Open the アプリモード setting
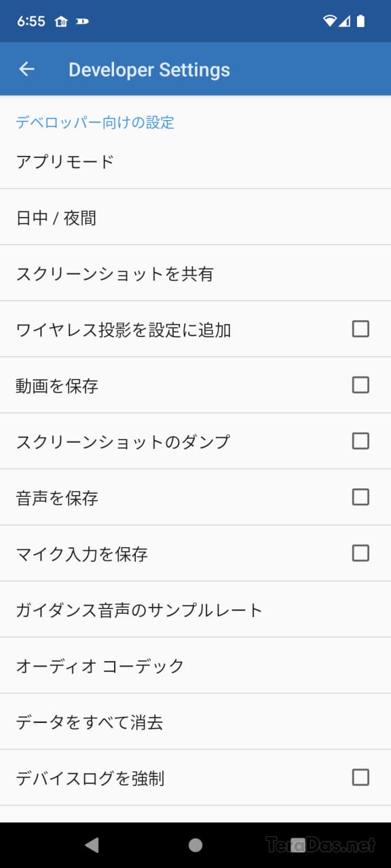This screenshot has width=391, height=868. pyautogui.click(x=195, y=162)
